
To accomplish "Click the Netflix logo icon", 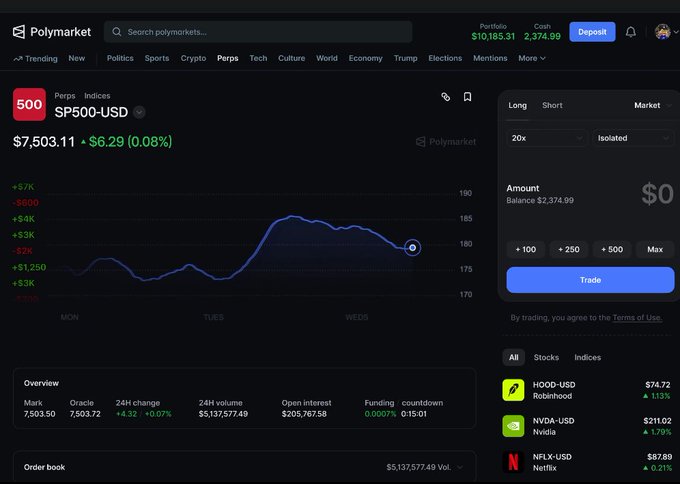I will tap(513, 462).
